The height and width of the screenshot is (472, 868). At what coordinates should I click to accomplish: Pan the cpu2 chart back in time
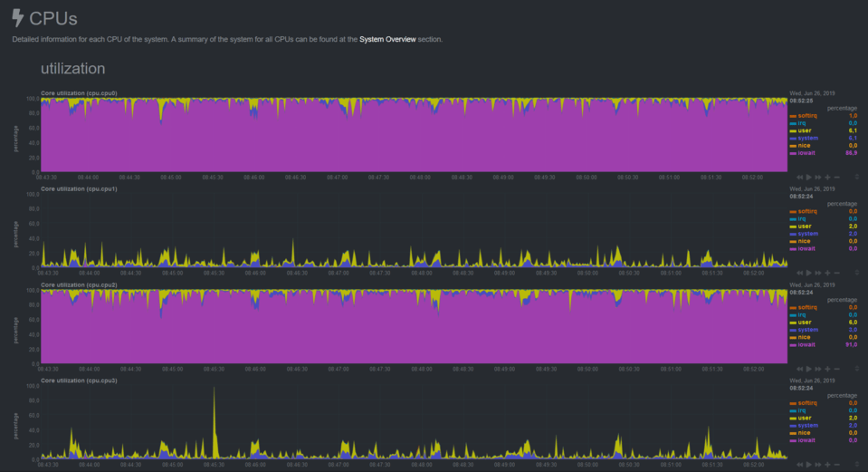point(799,369)
